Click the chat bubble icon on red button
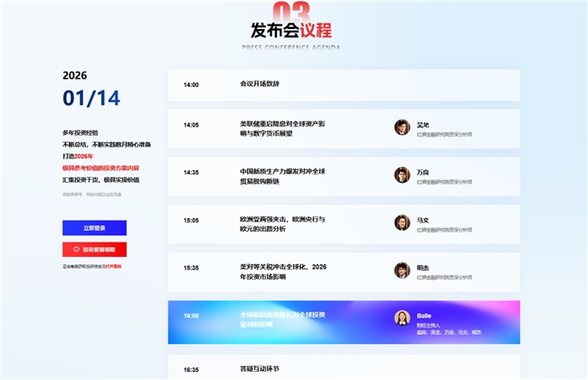Image resolution: width=588 pixels, height=380 pixels. coord(77,249)
